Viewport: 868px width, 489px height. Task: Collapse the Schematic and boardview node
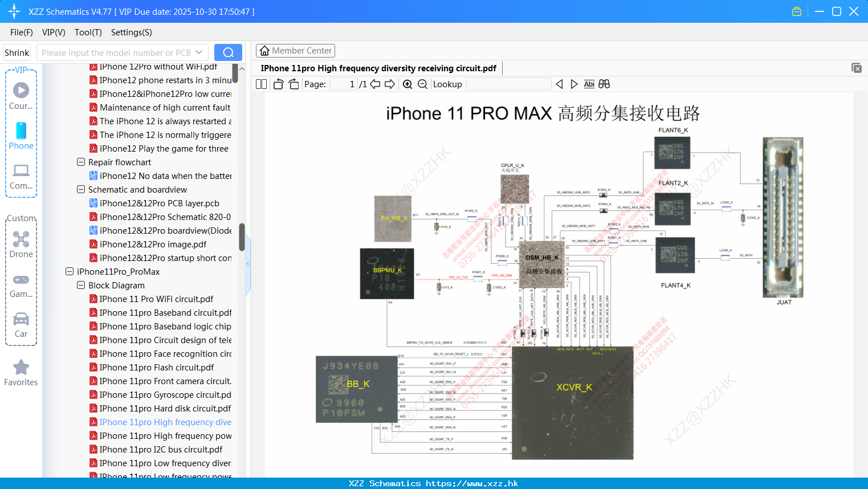tap(81, 190)
